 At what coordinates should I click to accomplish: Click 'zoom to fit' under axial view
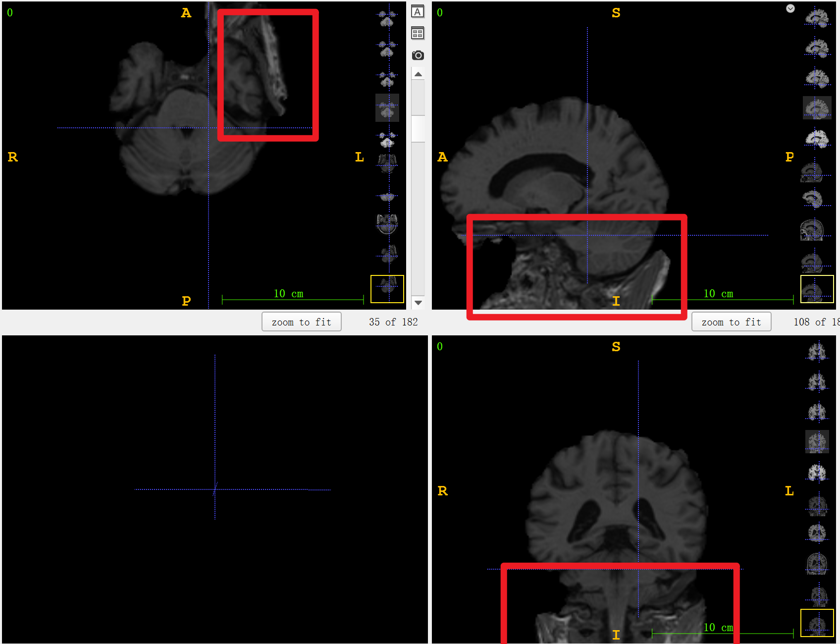coord(301,322)
